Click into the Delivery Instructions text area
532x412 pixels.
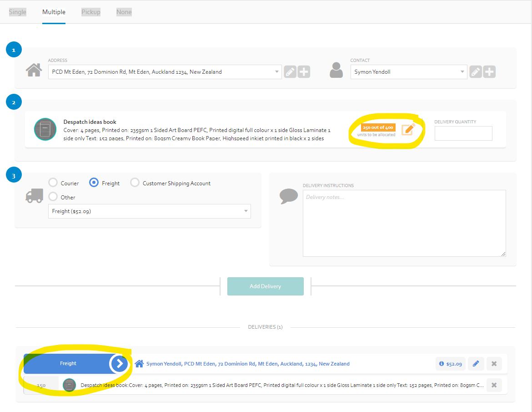point(404,223)
